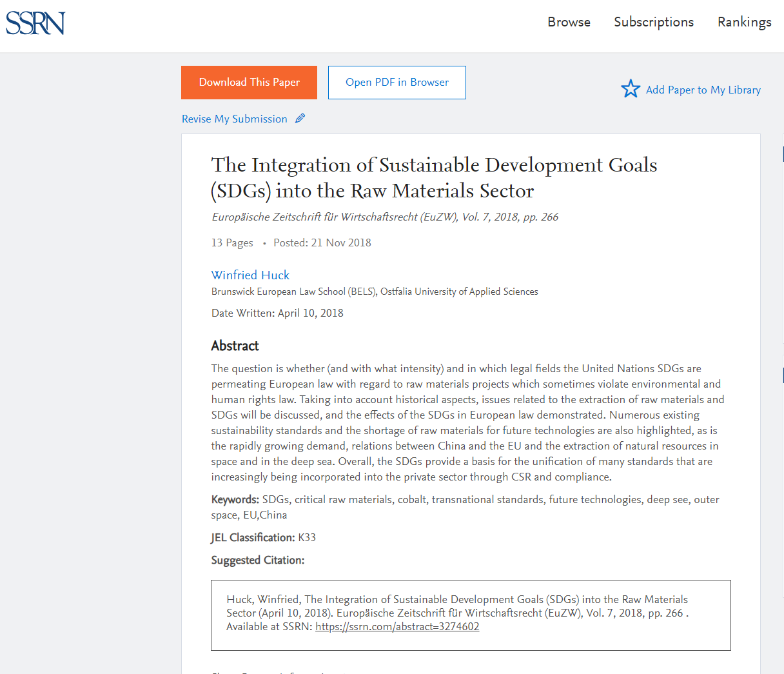
Task: Click the Revise My Submission link
Action: tap(235, 119)
